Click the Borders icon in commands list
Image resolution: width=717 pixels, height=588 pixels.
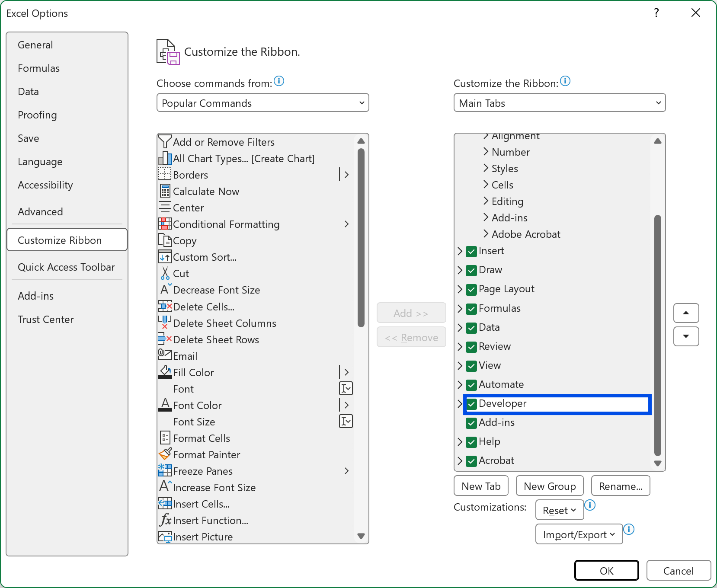(165, 175)
